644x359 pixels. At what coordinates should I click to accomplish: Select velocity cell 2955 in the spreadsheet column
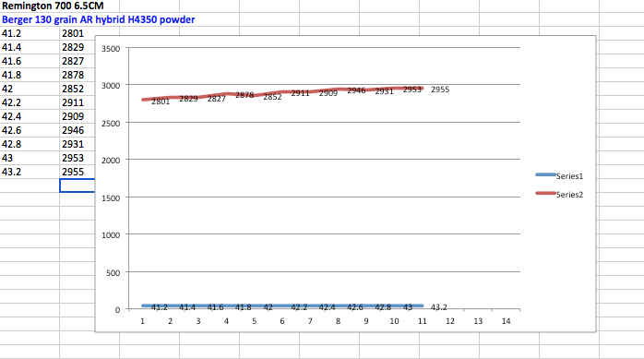pos(78,172)
